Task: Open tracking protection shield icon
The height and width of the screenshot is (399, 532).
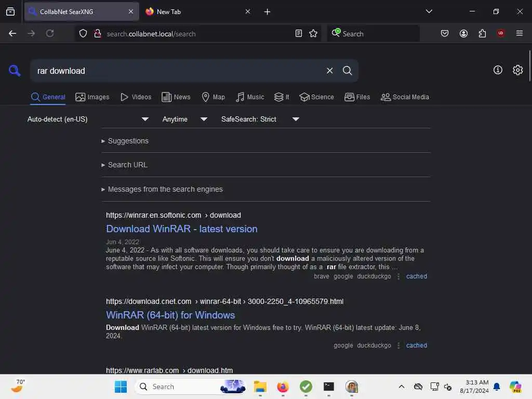Action: 83,33
